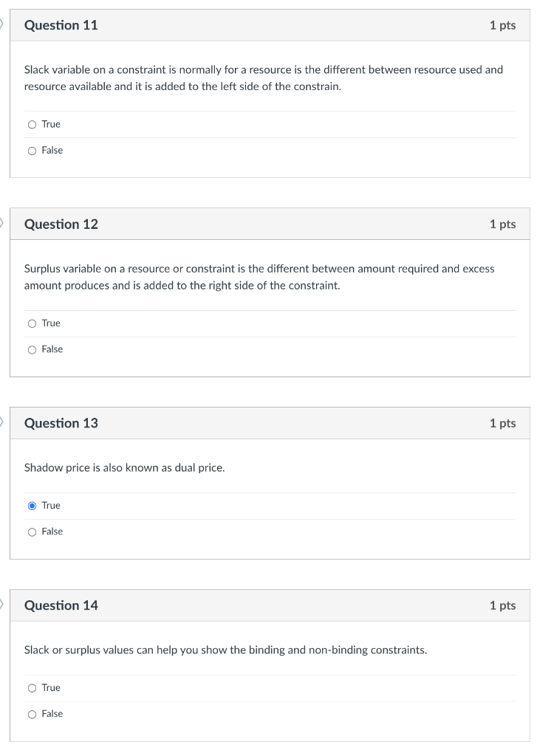Click the chevron marker beside Question 12

point(2,222)
